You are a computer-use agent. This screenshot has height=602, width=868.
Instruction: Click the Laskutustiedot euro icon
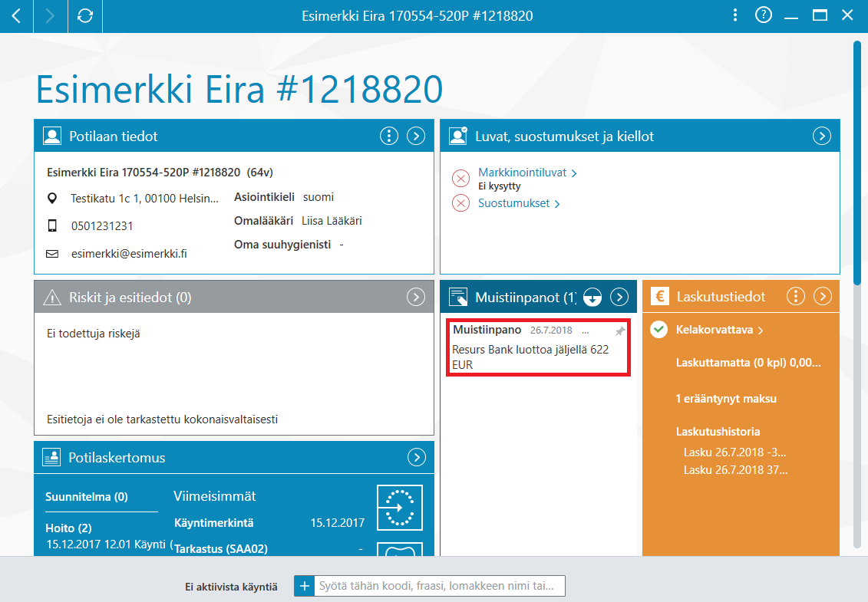click(660, 297)
